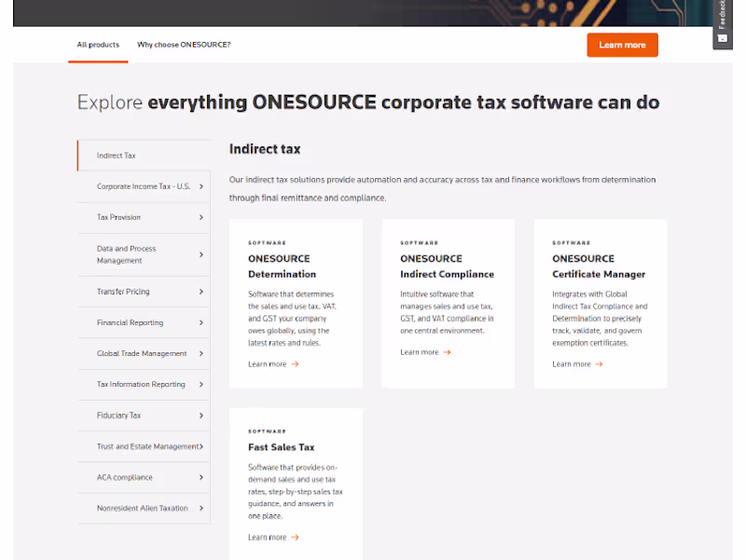Expand Trust and Estate Management chevron
This screenshot has width=746, height=560.
click(201, 446)
